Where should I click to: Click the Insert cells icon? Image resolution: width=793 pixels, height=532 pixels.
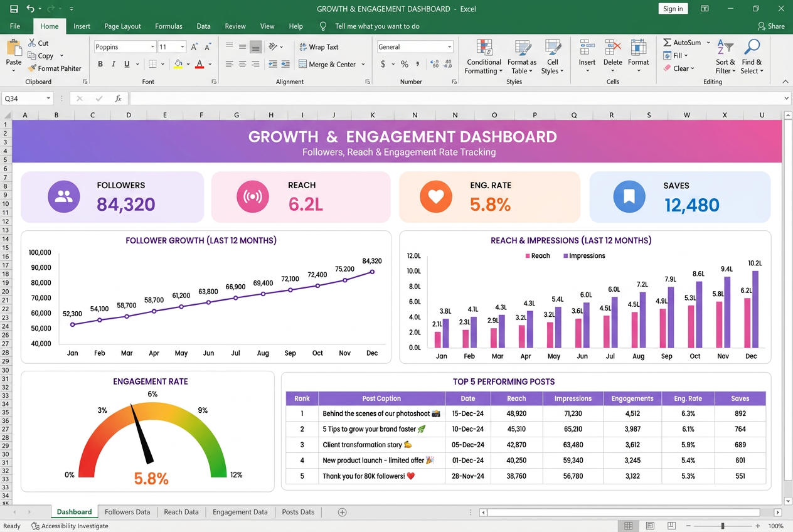tap(587, 48)
